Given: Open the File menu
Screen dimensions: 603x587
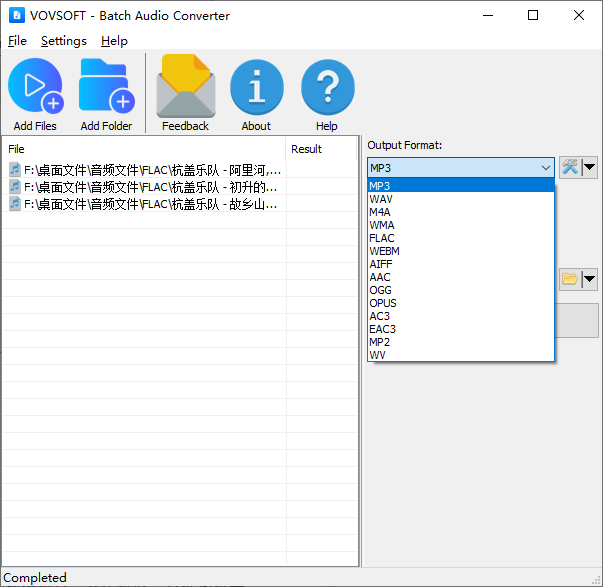Looking at the screenshot, I should pyautogui.click(x=17, y=41).
